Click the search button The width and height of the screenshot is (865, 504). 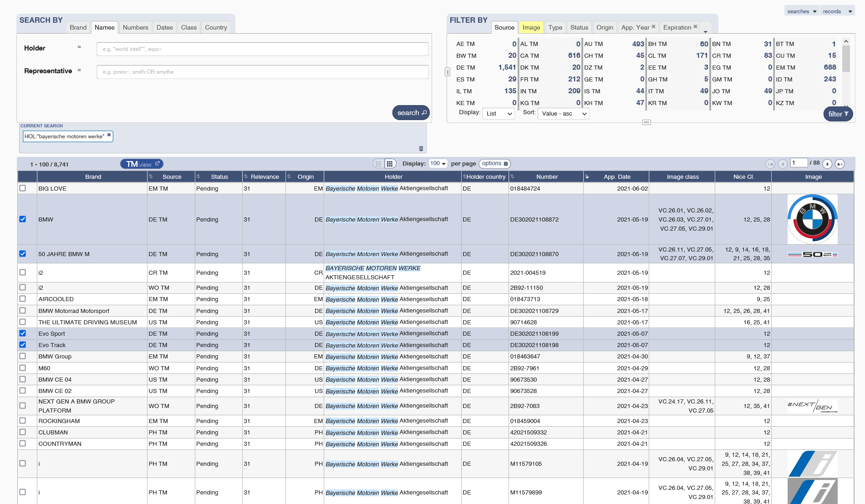pos(411,113)
